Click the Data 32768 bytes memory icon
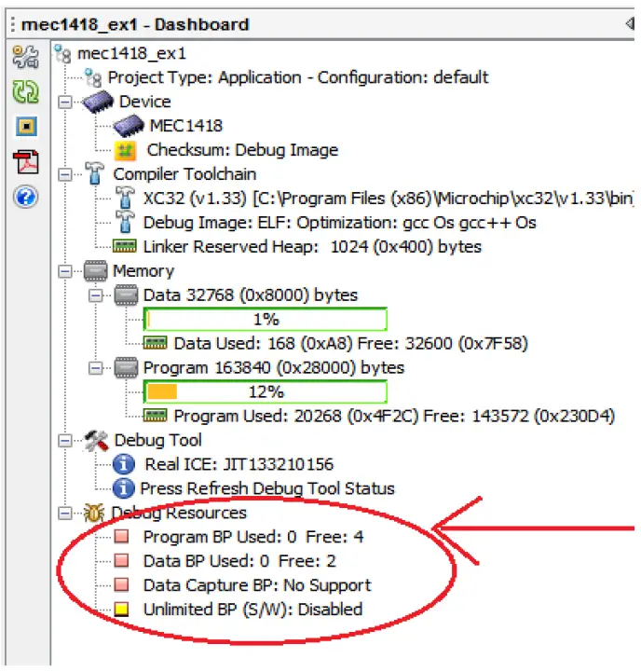Viewport: 641px width, 672px height. tap(126, 295)
